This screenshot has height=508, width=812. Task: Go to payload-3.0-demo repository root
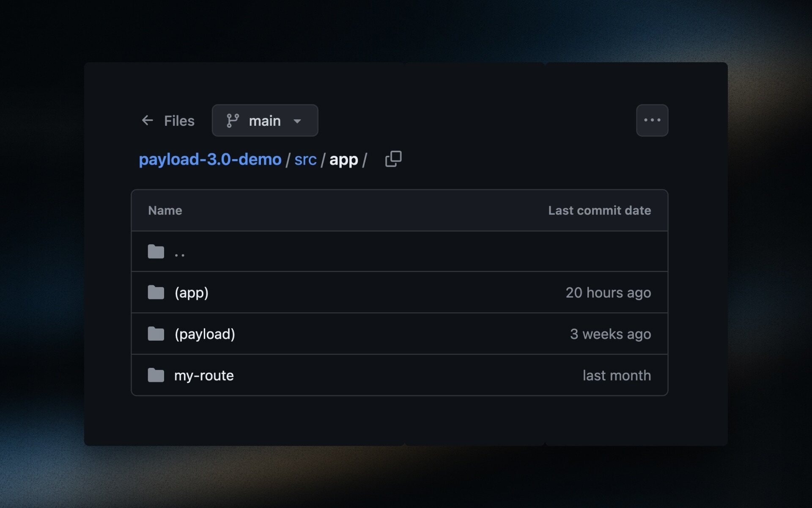tap(210, 160)
